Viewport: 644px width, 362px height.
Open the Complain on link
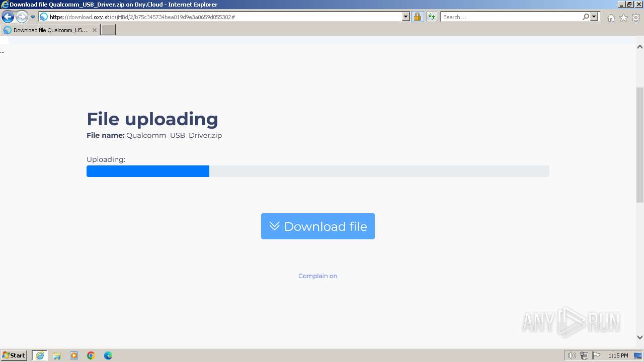[x=318, y=276]
